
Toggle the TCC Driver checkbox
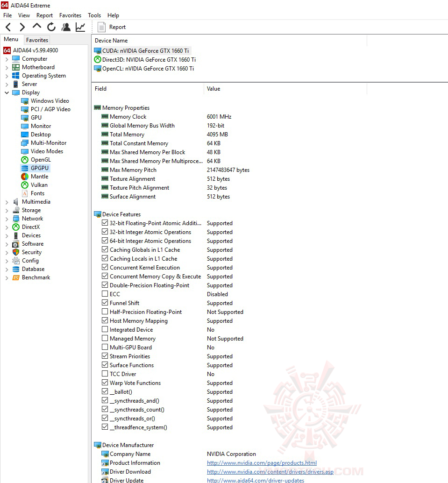pyautogui.click(x=105, y=374)
